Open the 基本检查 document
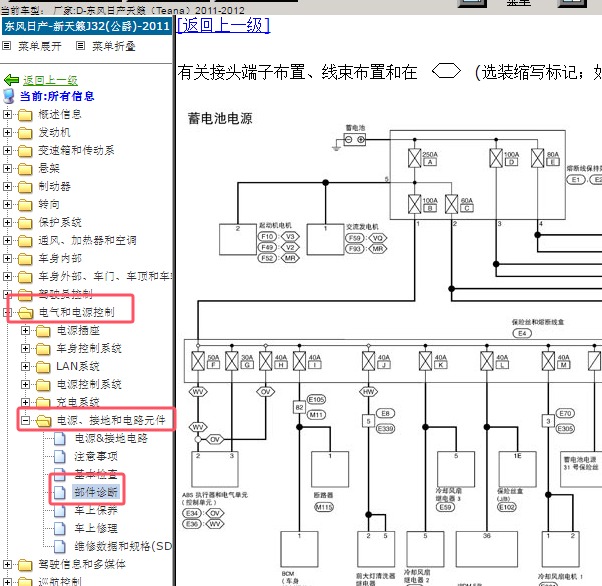This screenshot has height=586, width=602. pyautogui.click(x=96, y=475)
